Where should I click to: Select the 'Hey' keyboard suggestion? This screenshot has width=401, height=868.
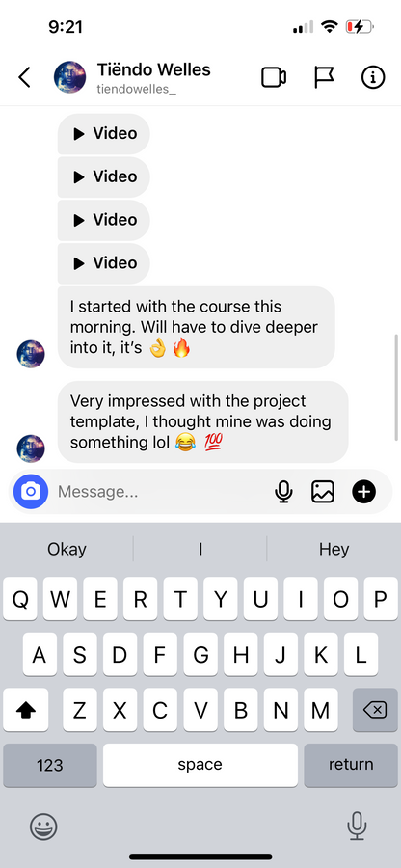point(334,549)
